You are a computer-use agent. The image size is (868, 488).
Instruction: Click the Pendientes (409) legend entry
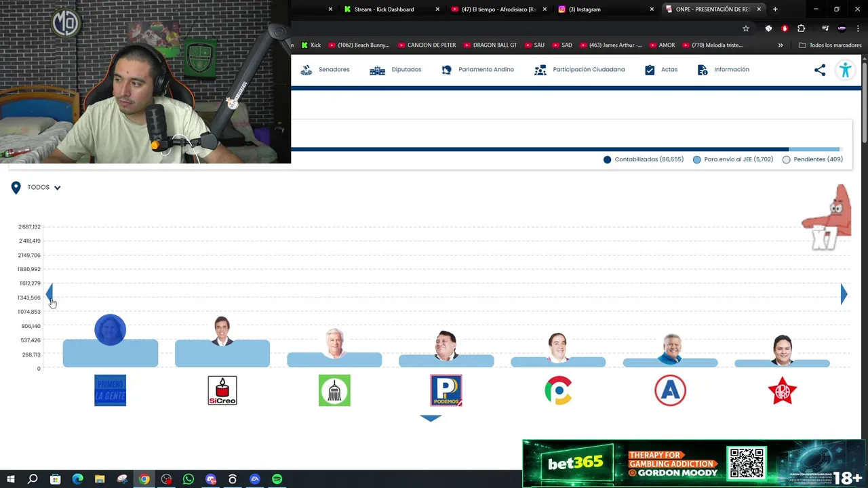tap(812, 159)
